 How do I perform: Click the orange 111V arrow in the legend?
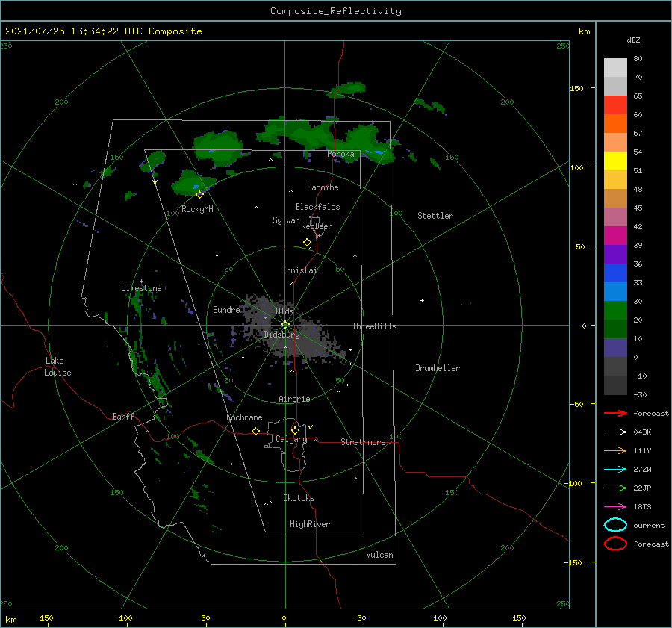[x=615, y=450]
